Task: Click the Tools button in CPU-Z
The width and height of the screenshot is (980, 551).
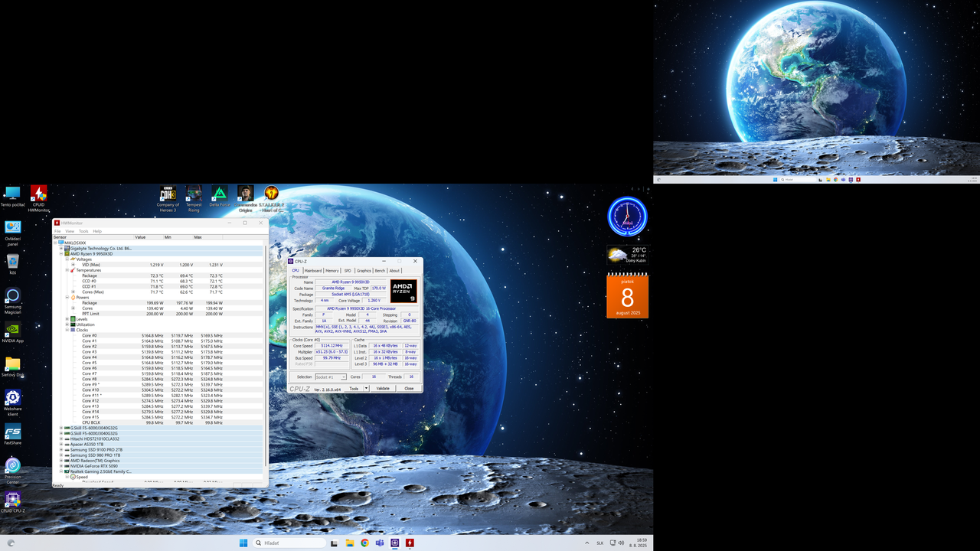Action: click(354, 389)
